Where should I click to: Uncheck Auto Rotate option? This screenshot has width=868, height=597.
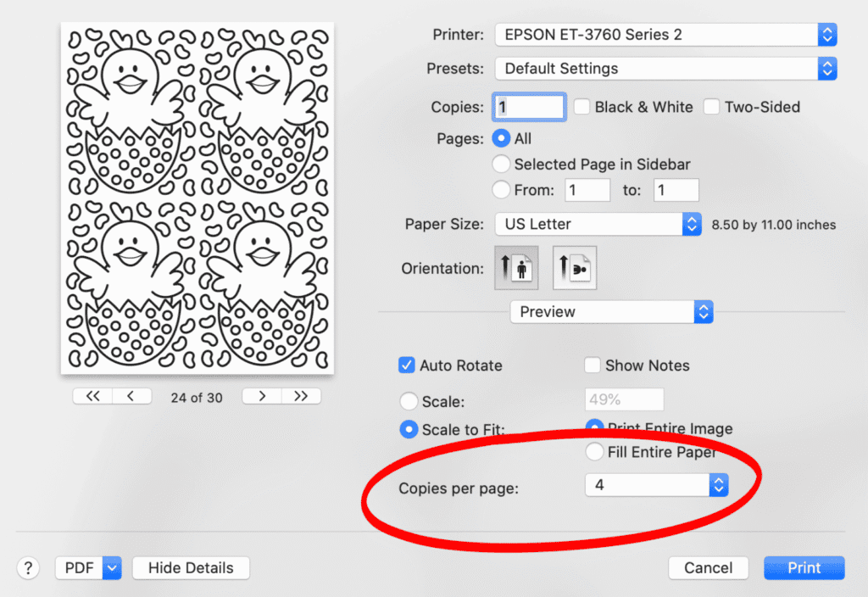click(x=406, y=365)
